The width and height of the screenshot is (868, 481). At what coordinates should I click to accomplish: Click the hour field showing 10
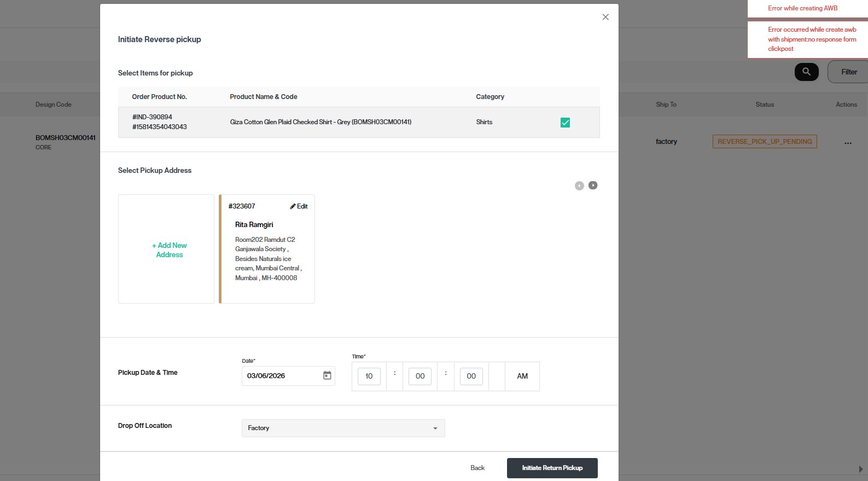click(x=369, y=376)
